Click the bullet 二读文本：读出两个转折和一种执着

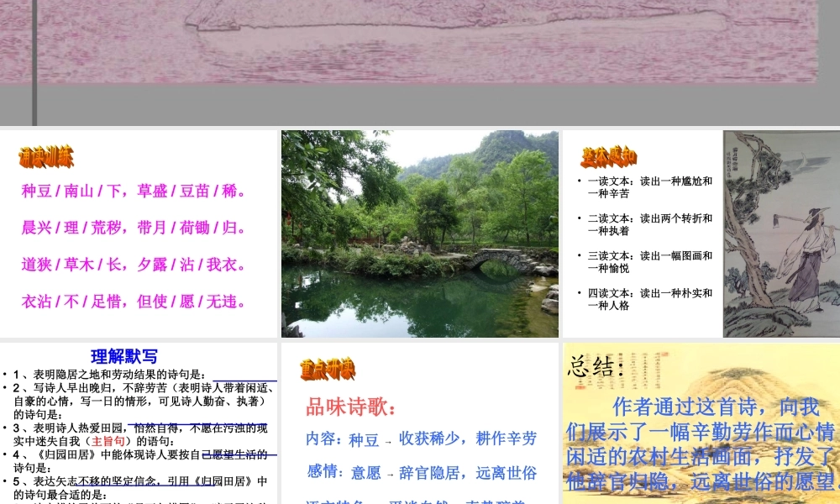645,224
